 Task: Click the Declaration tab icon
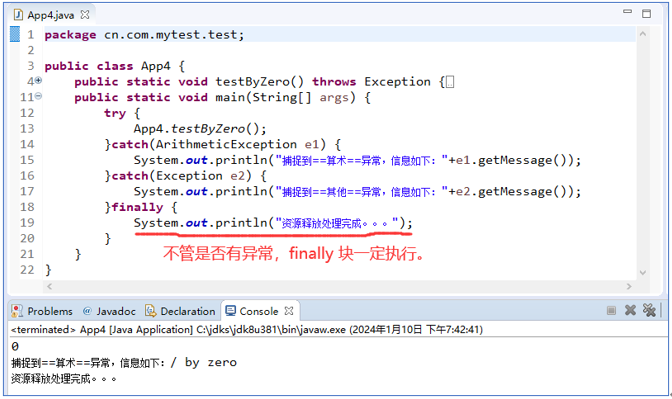click(x=150, y=311)
